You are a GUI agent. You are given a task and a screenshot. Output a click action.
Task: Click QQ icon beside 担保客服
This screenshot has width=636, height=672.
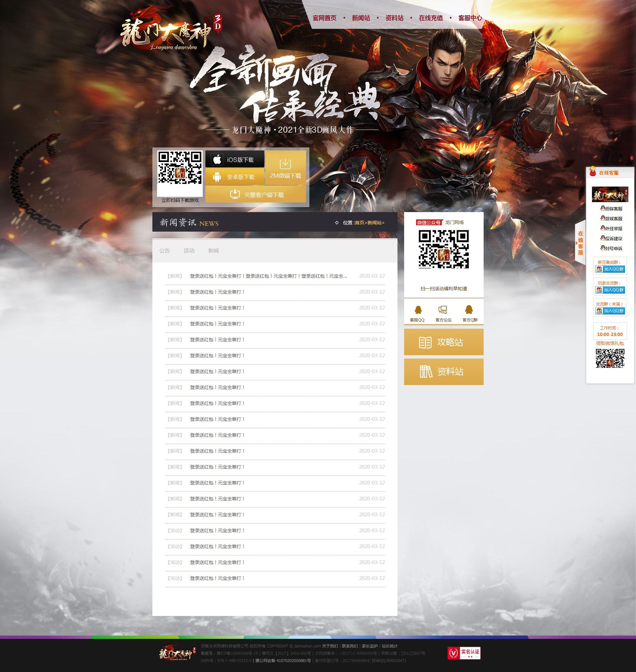click(x=603, y=208)
